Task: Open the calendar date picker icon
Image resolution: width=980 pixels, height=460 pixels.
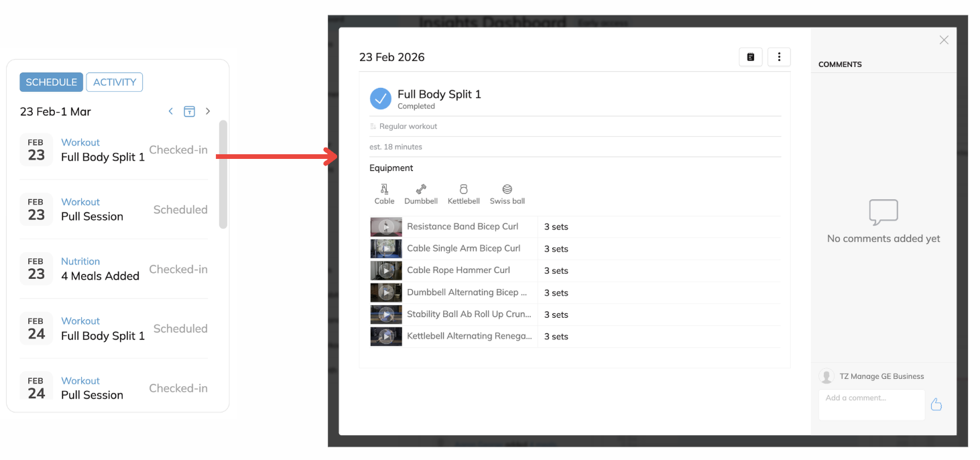Action: coord(190,111)
